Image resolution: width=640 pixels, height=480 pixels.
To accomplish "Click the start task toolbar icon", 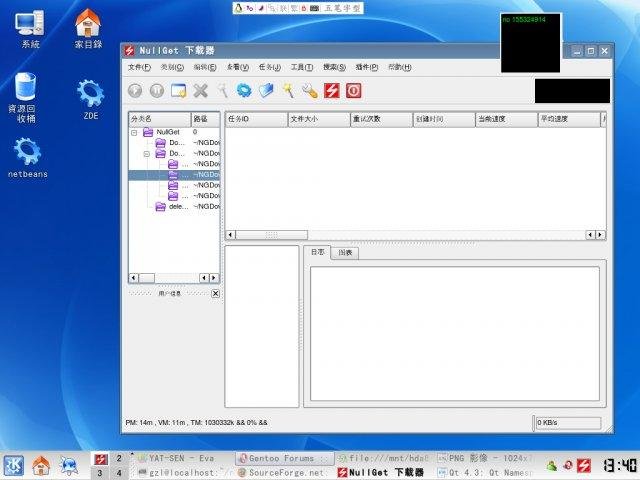I will click(135, 91).
